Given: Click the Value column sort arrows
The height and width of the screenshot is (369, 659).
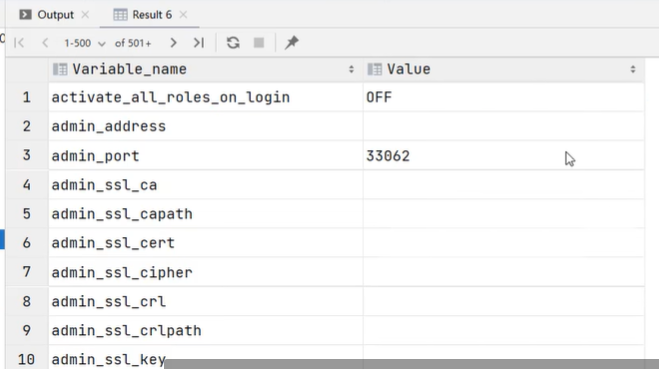Looking at the screenshot, I should (x=633, y=69).
